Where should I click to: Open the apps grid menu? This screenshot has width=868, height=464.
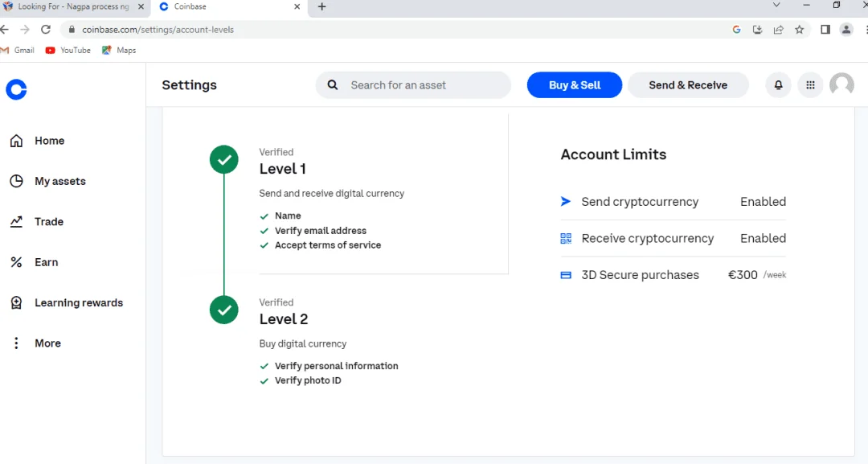810,84
